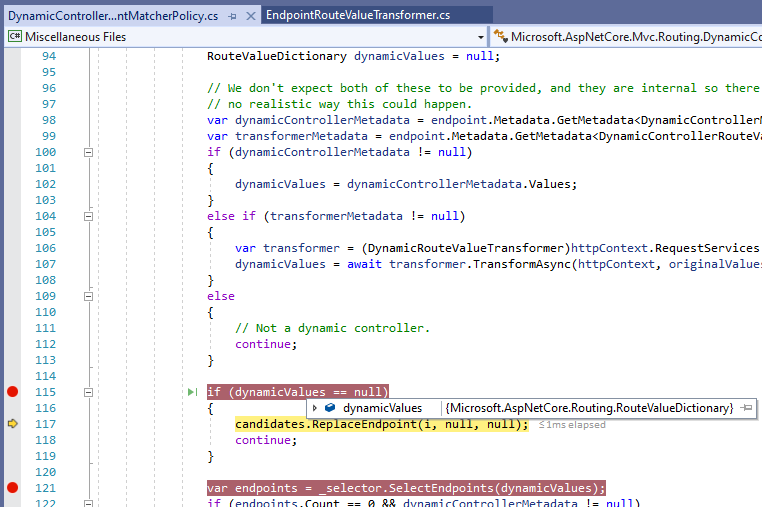Click the RouteValueDictionary value in DataTip
762x507 pixels.
[589, 408]
